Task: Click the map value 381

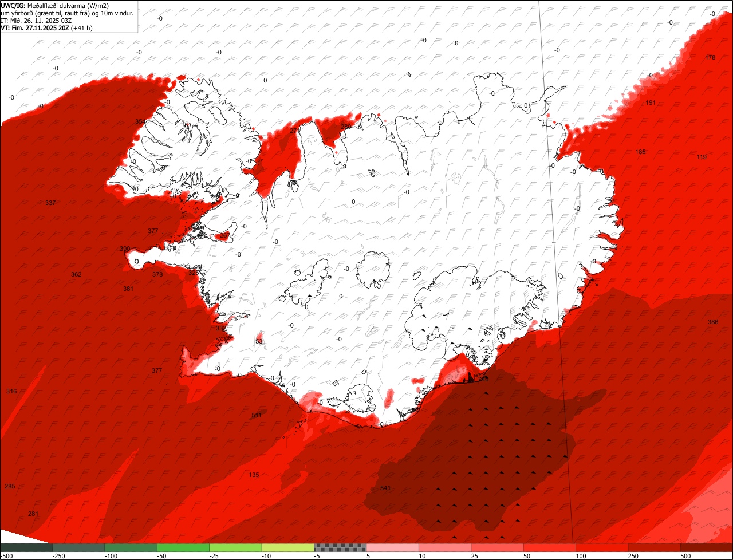Action: (x=128, y=289)
